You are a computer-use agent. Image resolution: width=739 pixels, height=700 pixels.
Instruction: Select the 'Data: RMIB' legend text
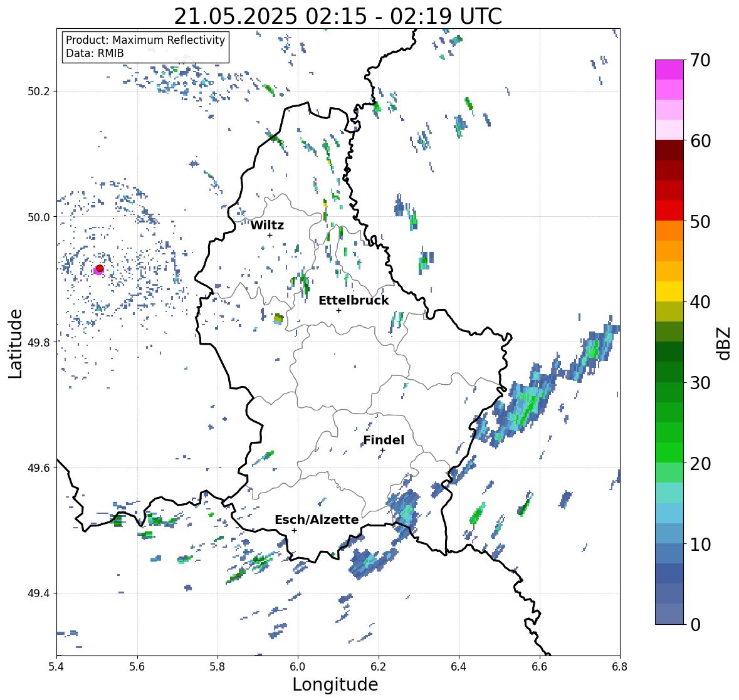[95, 53]
